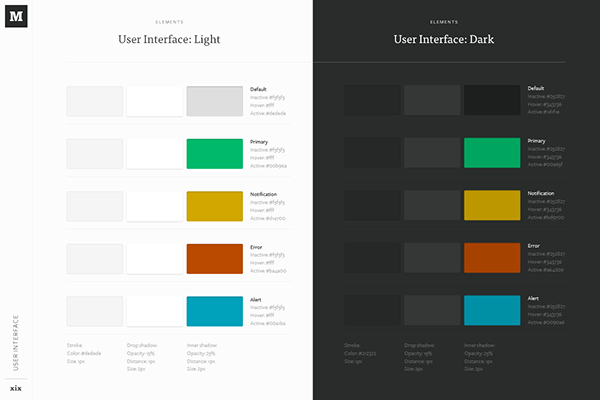600x400 pixels.
Task: Select the Inner shadow specification in the Dark panel
Action: pyautogui.click(x=484, y=357)
